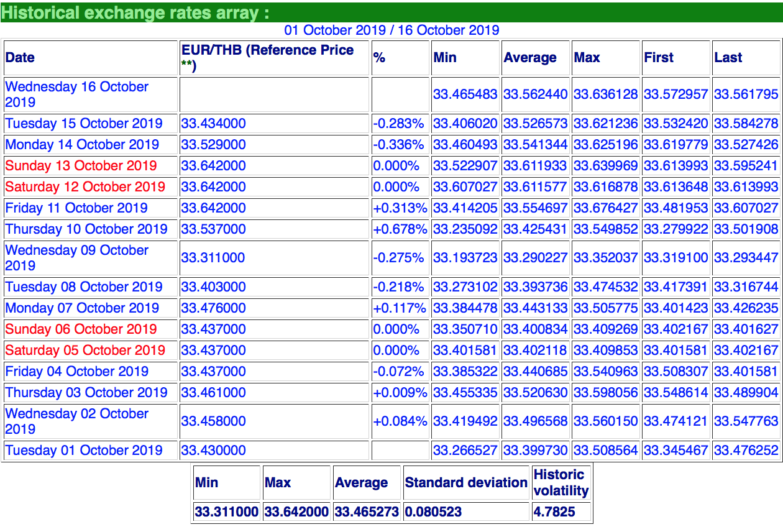Click the +0.678% change value

[400, 229]
